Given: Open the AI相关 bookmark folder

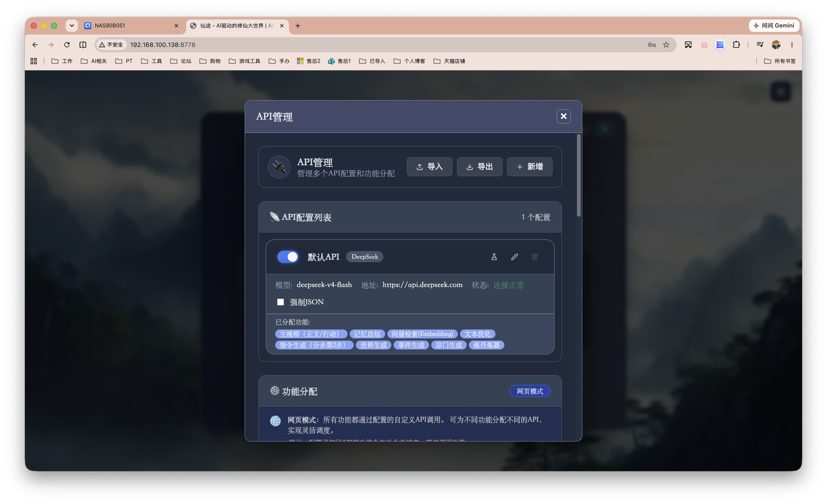Looking at the screenshot, I should (x=94, y=61).
